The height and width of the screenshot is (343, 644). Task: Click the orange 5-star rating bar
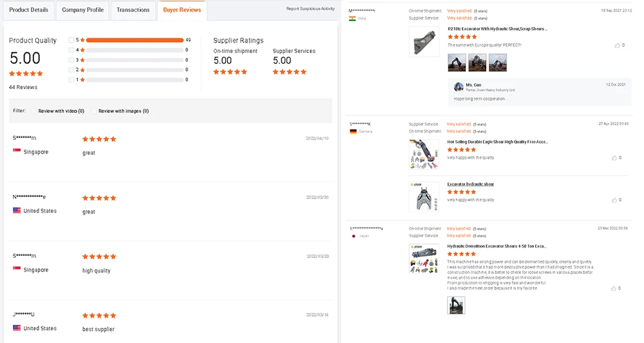point(135,40)
